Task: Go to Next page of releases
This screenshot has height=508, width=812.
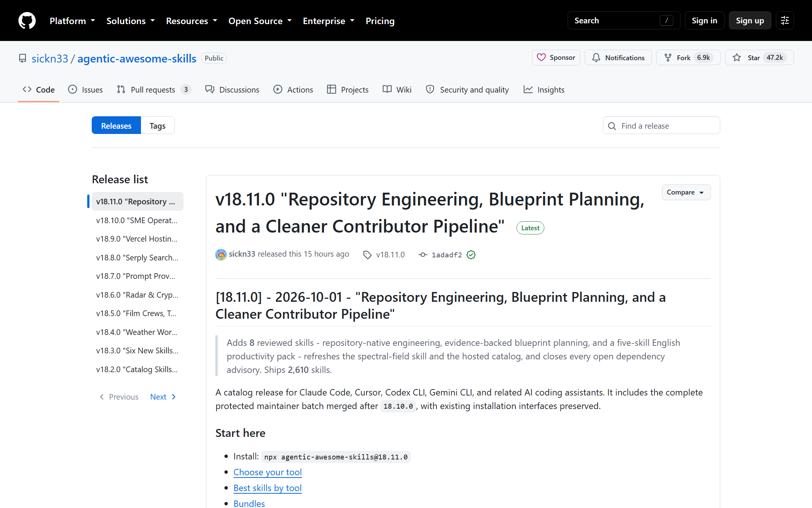Action: tap(163, 397)
